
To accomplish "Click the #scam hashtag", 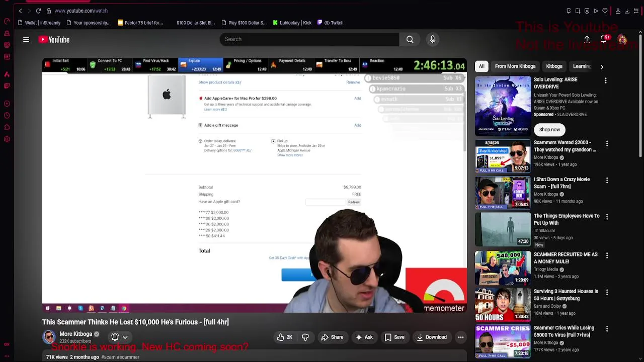I will click(x=108, y=357).
